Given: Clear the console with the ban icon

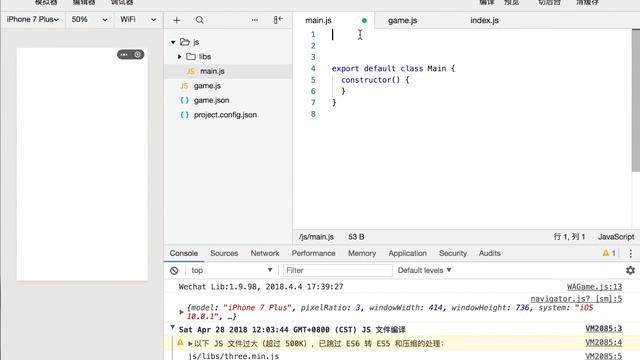Looking at the screenshot, I should (x=174, y=270).
